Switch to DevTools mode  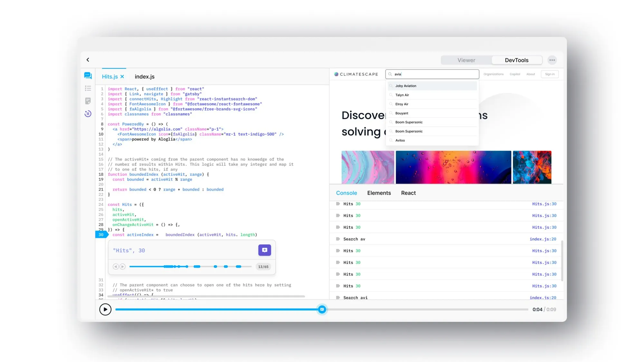point(516,60)
